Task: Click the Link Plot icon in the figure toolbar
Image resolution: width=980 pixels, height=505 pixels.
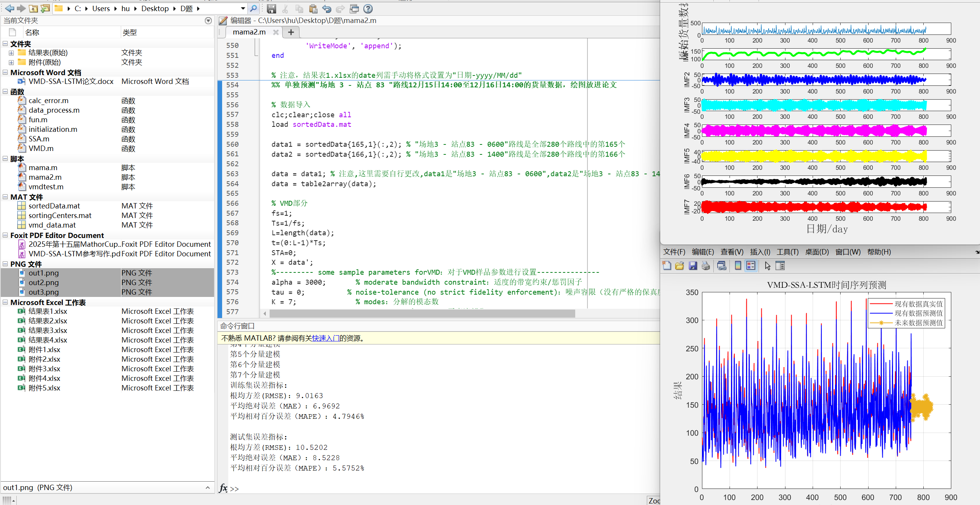Action: coord(722,266)
